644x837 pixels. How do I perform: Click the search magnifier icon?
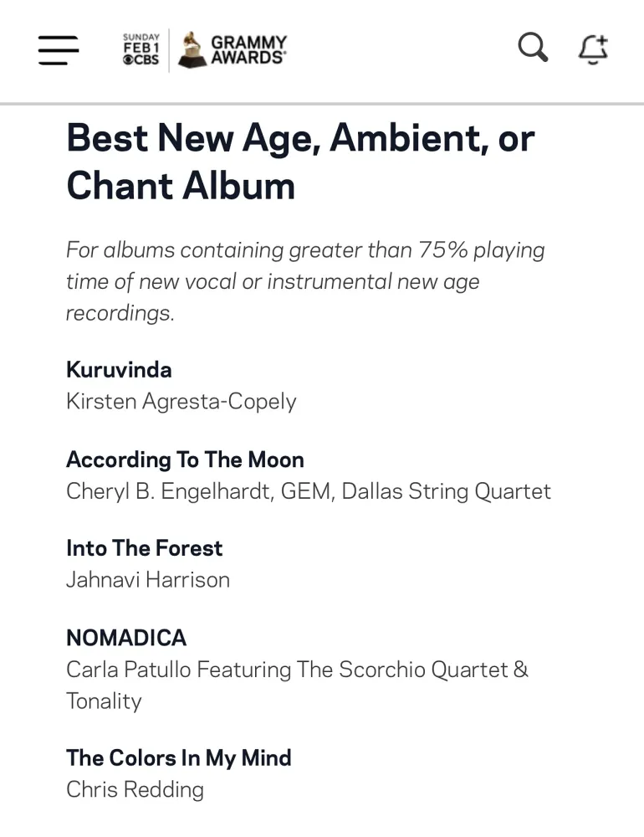(533, 48)
